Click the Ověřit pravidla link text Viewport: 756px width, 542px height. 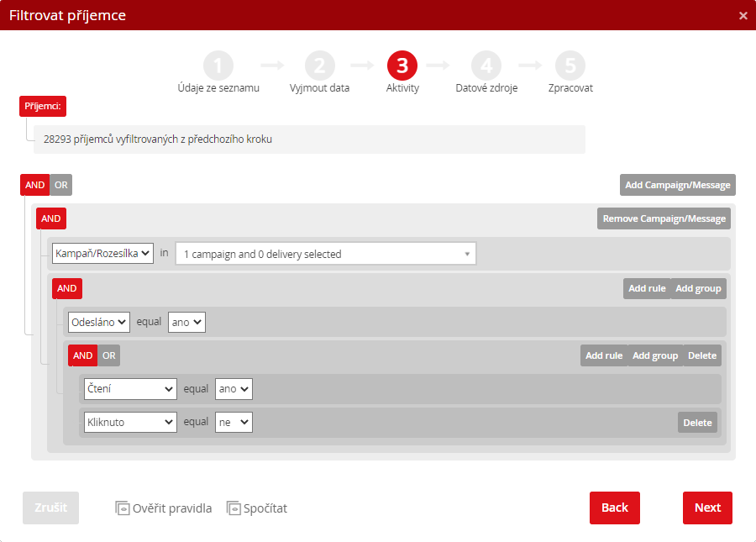[x=172, y=508]
